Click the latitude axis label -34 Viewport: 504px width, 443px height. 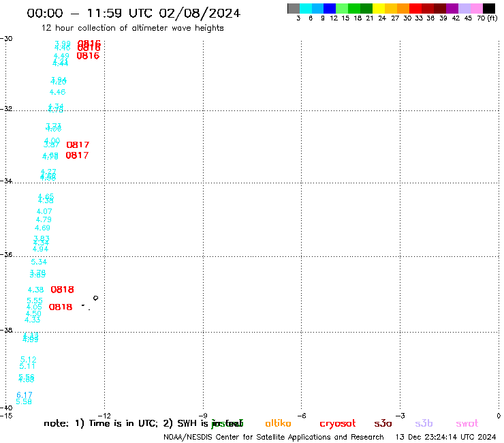[6, 181]
